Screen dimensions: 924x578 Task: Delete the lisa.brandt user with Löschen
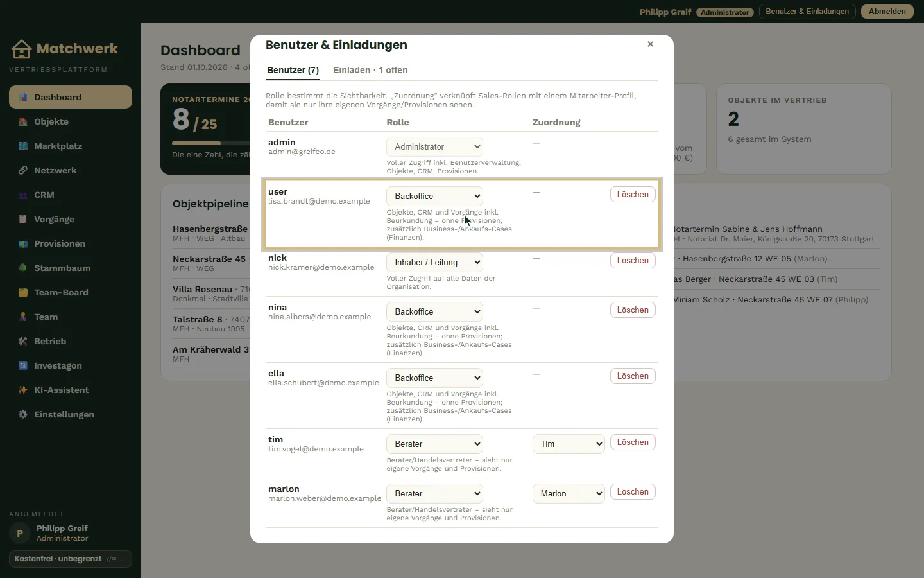[x=633, y=195]
